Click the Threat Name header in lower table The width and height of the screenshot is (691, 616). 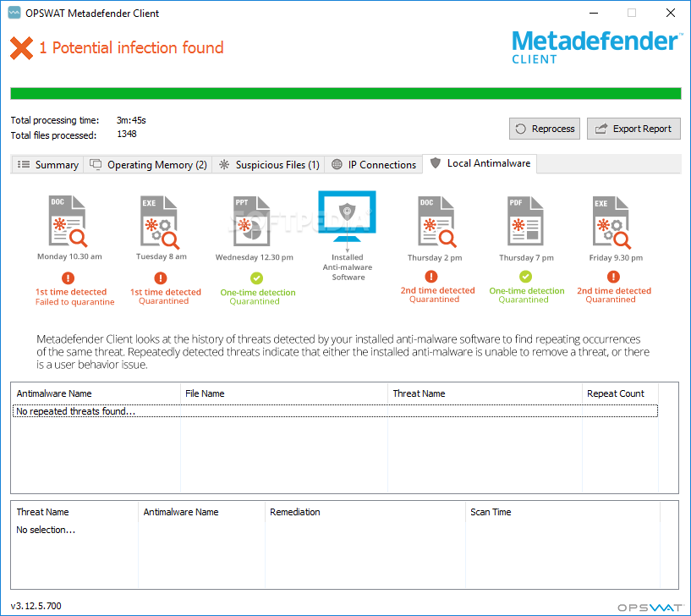74,513
